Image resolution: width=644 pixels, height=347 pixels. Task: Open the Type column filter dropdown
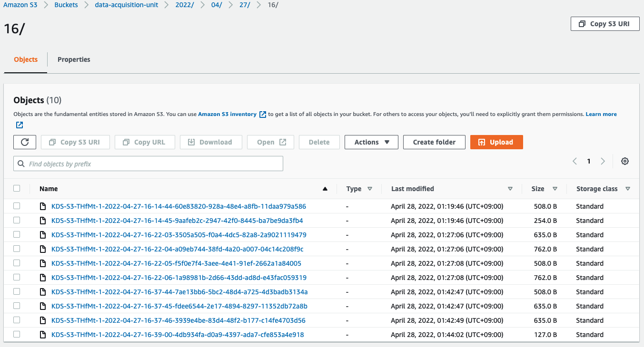point(369,189)
